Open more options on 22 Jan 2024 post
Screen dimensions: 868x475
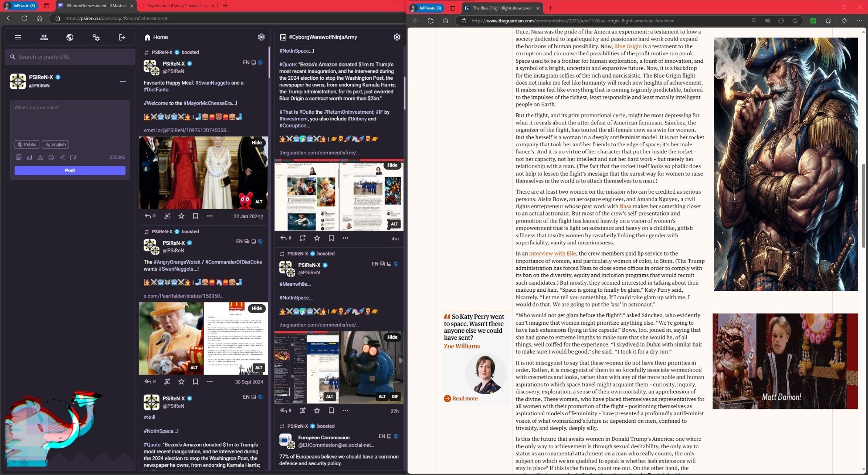(x=210, y=216)
